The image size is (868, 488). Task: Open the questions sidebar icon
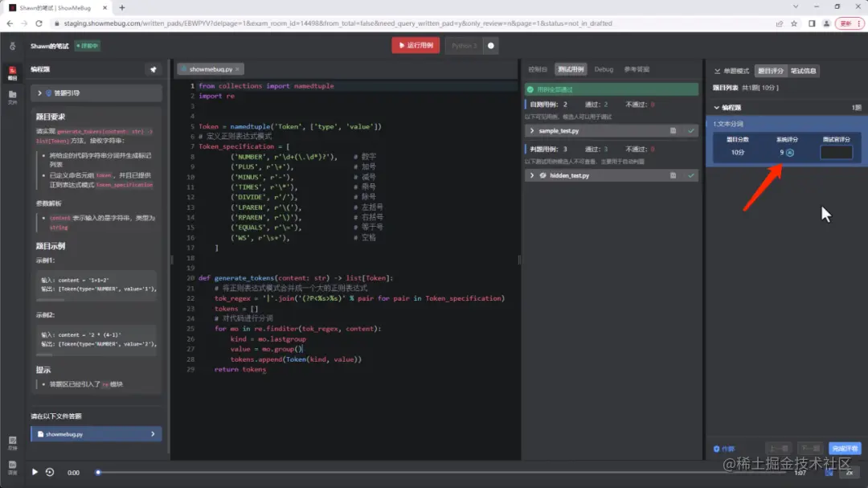12,72
